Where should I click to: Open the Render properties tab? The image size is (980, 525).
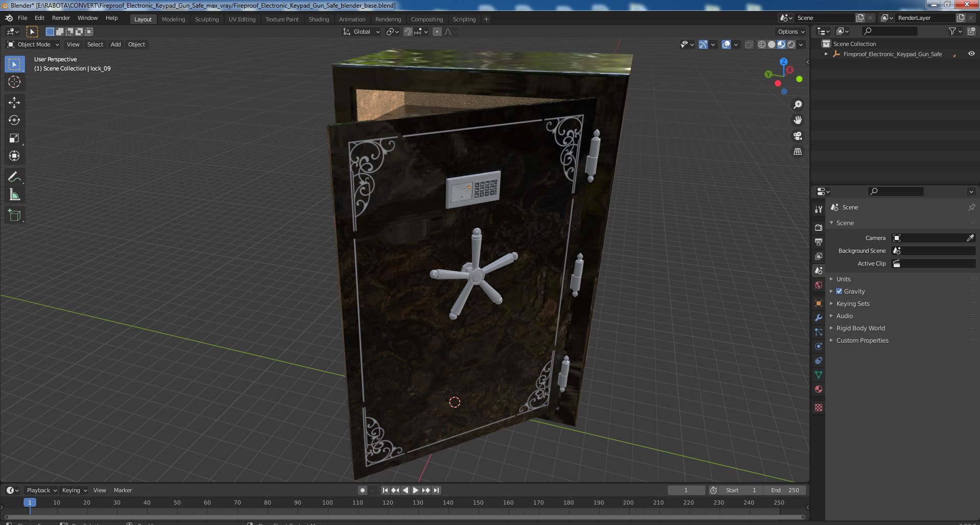tap(819, 227)
